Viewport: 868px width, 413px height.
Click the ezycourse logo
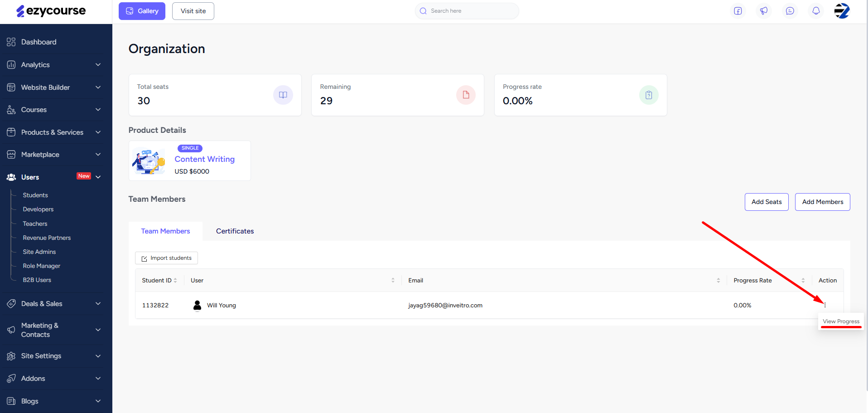click(x=51, y=11)
